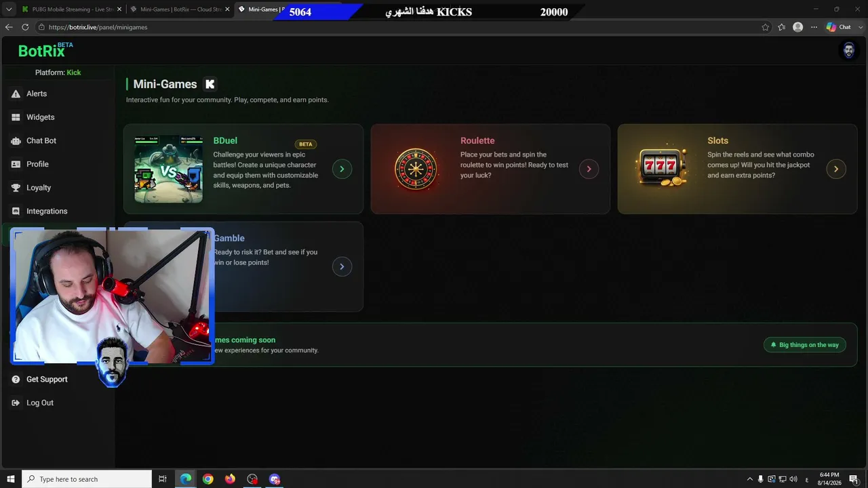
Task: Click the Loyalty trophy icon
Action: [x=16, y=188]
